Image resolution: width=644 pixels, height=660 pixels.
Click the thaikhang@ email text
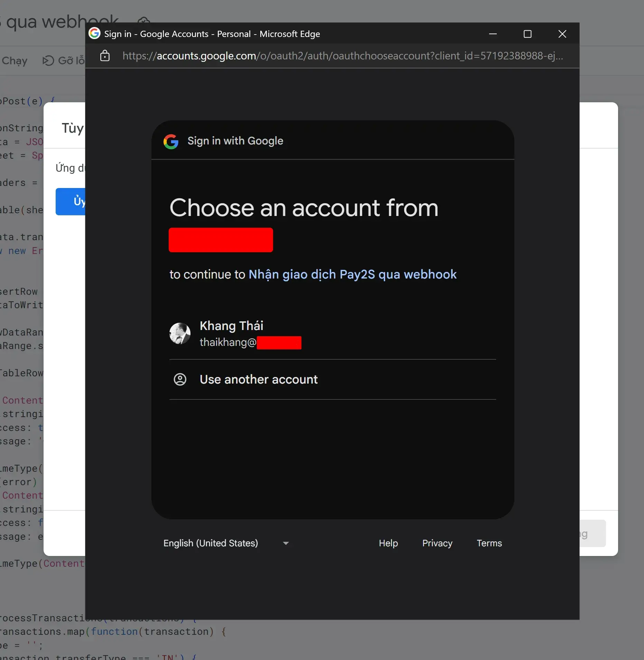228,342
